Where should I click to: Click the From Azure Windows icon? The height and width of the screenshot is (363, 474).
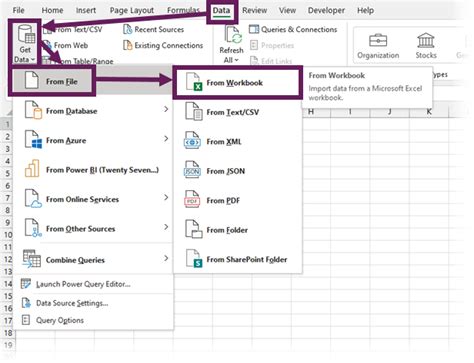pos(33,140)
